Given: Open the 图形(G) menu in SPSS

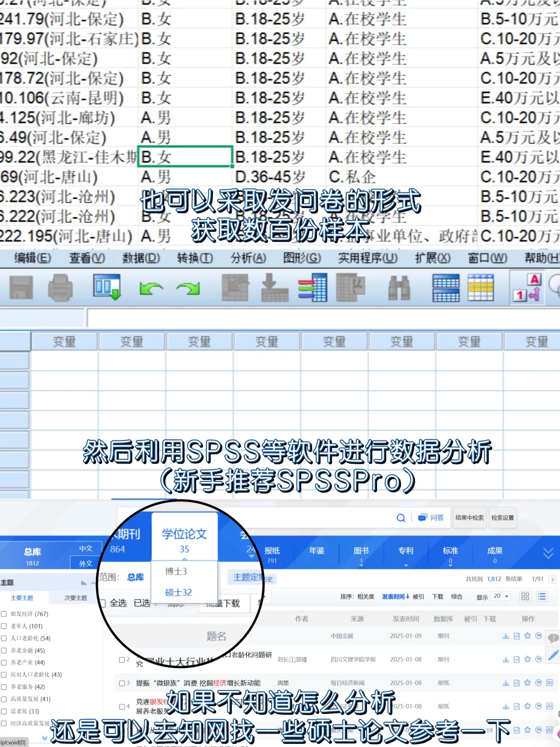Looking at the screenshot, I should point(302,258).
